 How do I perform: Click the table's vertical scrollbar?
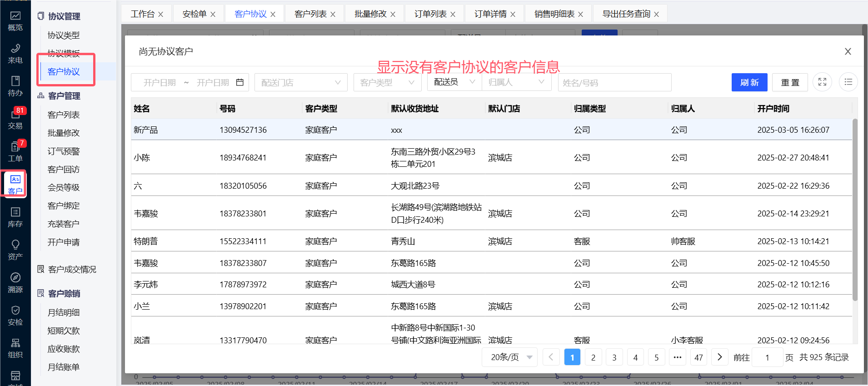[x=855, y=209]
